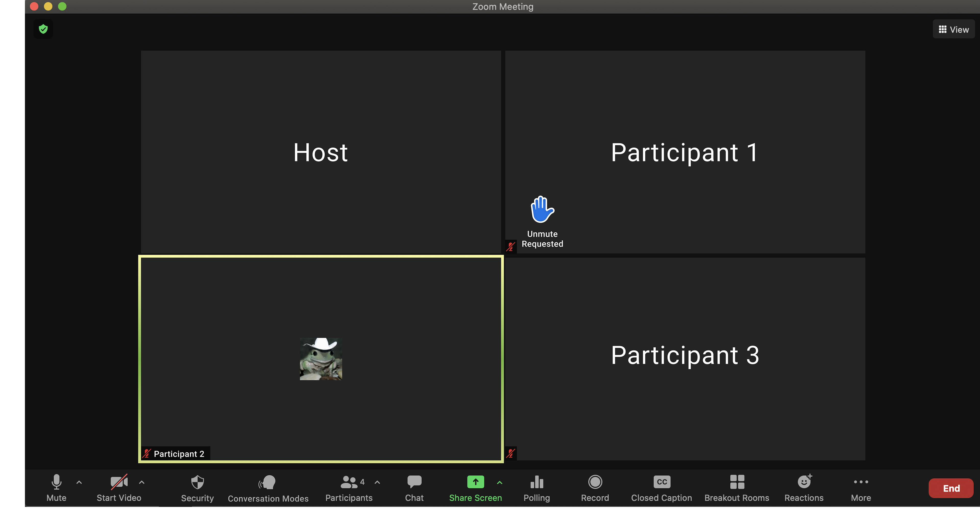
Task: Open Polling
Action: tap(537, 488)
